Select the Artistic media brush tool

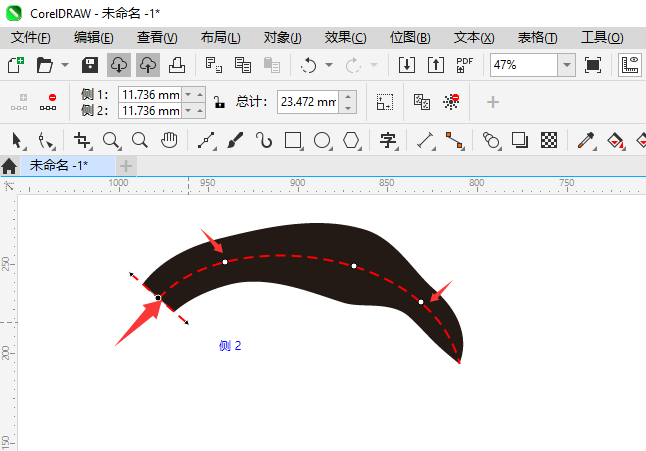pos(235,140)
